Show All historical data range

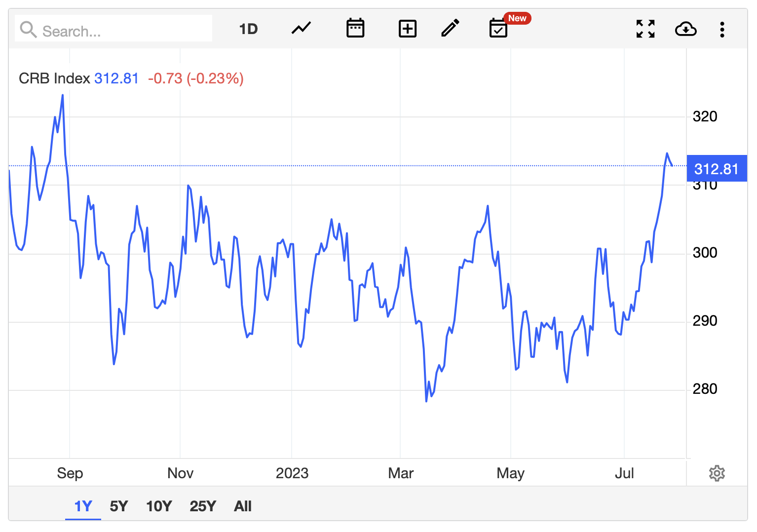[x=243, y=506]
